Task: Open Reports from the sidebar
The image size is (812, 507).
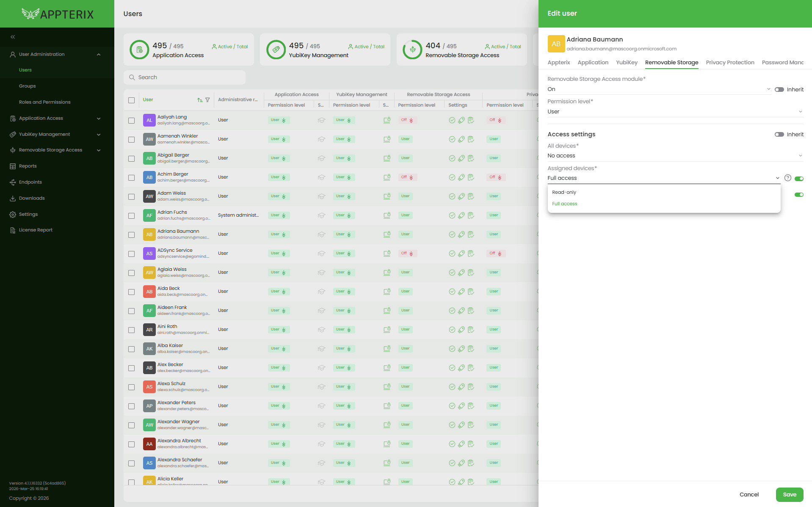Action: [28, 166]
